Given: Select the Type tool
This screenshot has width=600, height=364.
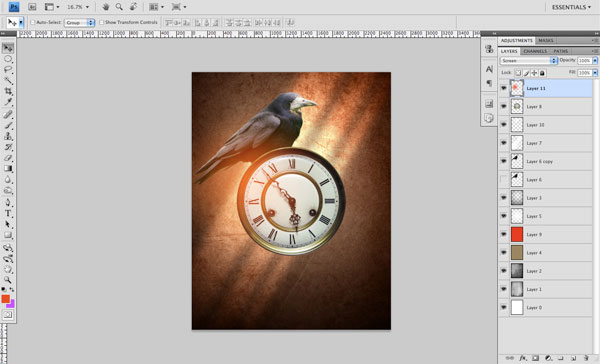Looking at the screenshot, I should pyautogui.click(x=8, y=214).
